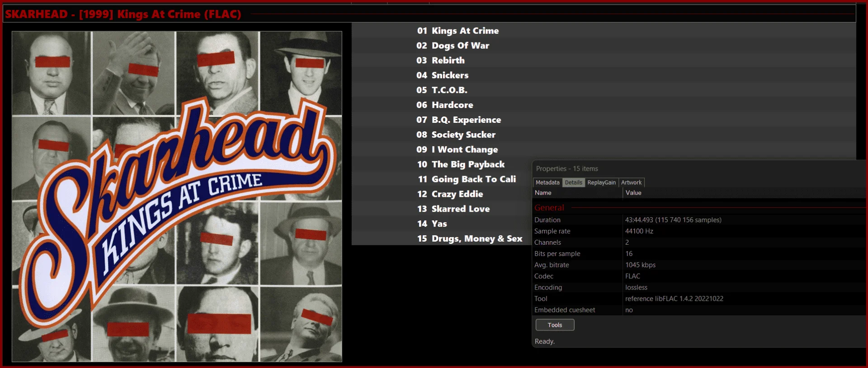Screen dimensions: 868x368
Task: Select the Avg. bitrate value 1045 kbps
Action: pos(640,265)
